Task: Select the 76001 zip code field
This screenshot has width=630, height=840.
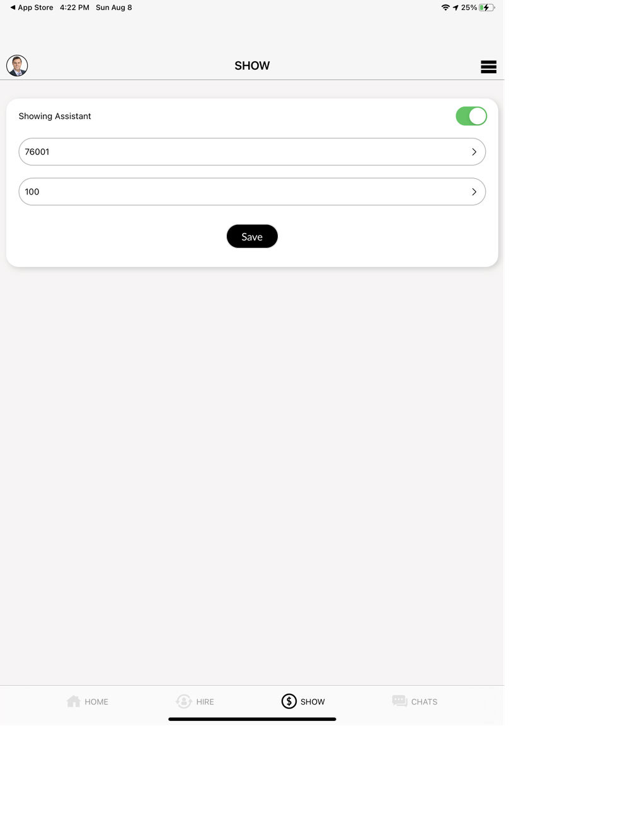Action: (x=252, y=152)
